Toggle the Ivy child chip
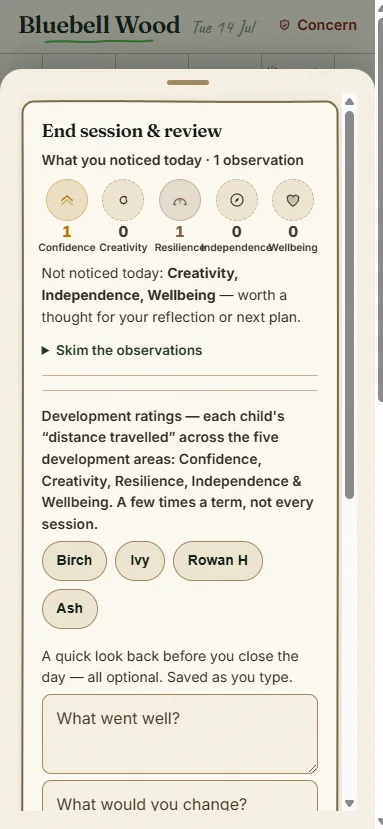Viewport: 383px width, 829px height. 140,560
